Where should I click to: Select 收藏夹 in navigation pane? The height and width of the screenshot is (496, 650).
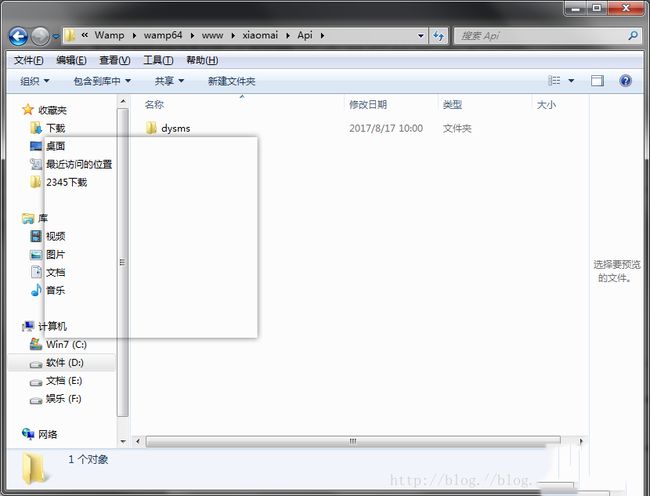[52, 110]
